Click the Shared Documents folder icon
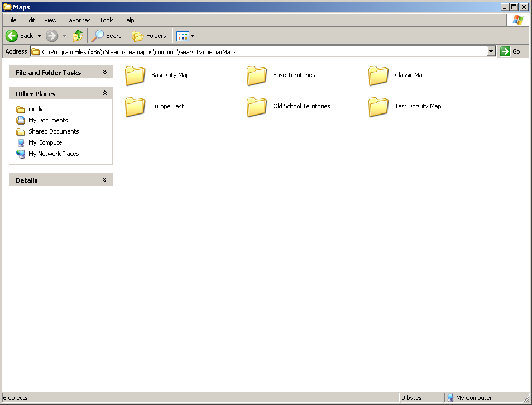Viewport: 532px width, 405px height. (21, 132)
